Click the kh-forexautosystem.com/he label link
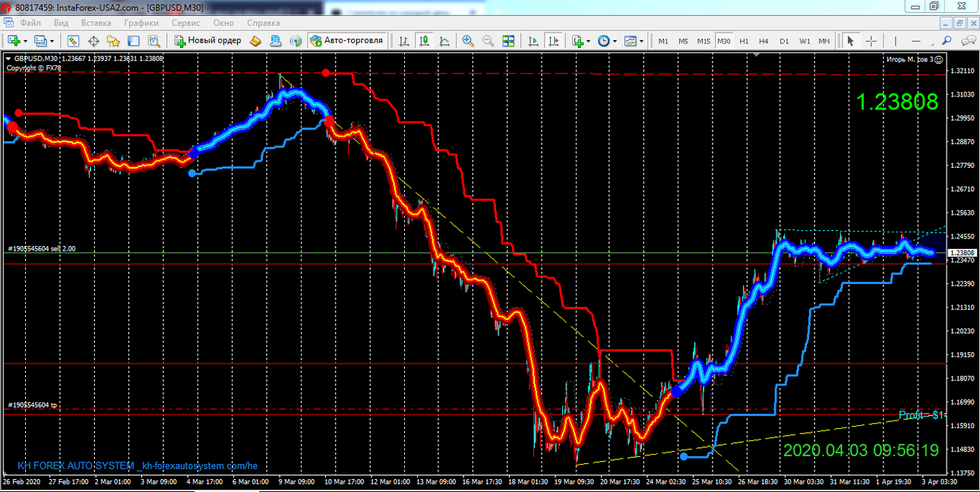980x492 pixels. coord(199,465)
